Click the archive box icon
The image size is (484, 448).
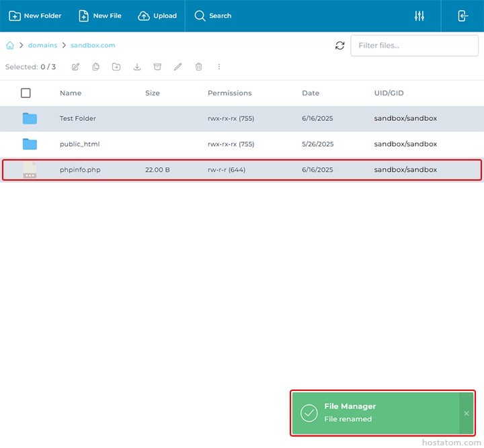[157, 66]
